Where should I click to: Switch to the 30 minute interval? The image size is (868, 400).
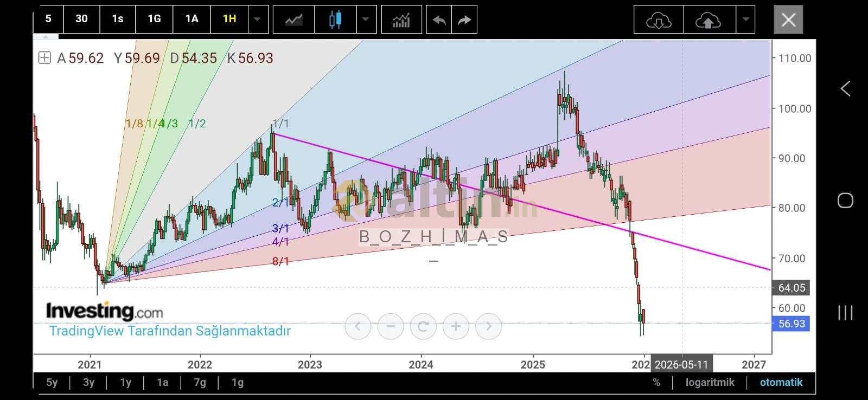click(81, 19)
